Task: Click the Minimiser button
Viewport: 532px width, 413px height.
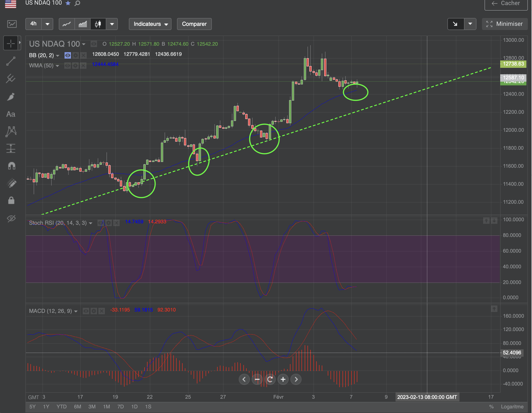Action: pos(504,24)
